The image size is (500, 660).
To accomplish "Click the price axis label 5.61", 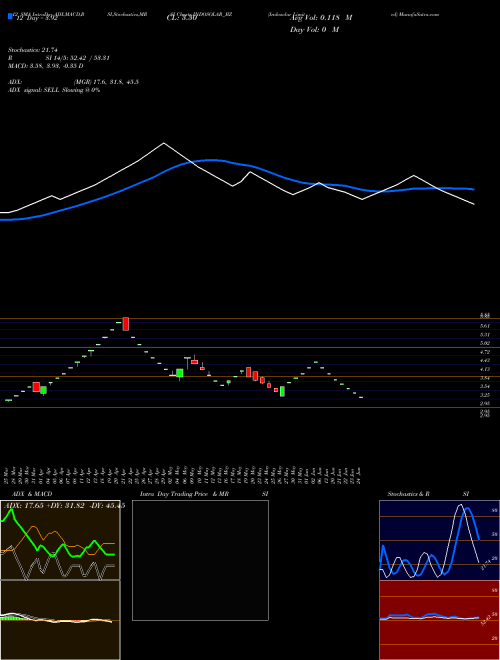I will coord(485,326).
